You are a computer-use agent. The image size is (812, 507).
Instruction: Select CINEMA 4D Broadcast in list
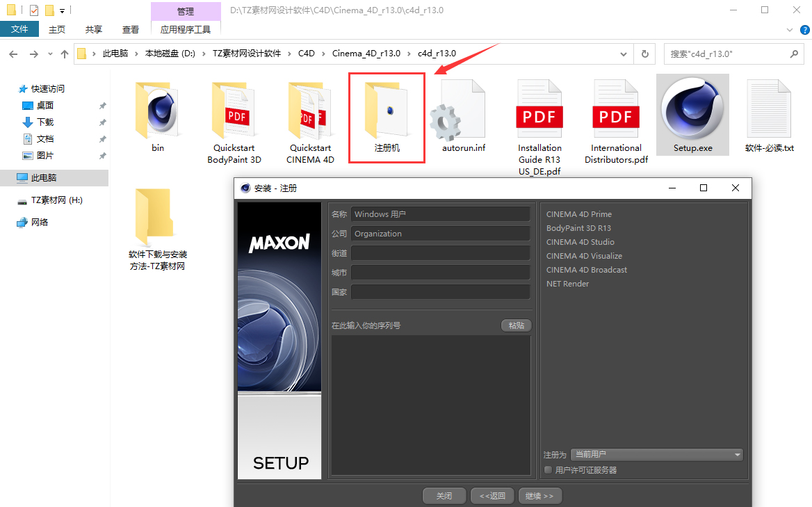[586, 270]
